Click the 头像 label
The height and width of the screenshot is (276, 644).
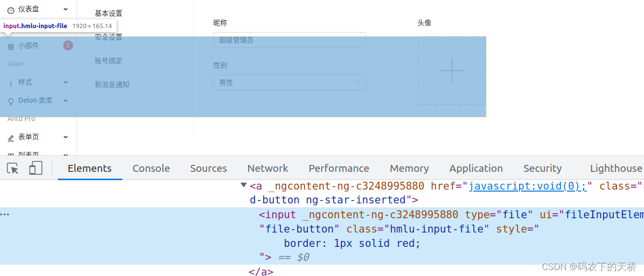pyautogui.click(x=424, y=23)
